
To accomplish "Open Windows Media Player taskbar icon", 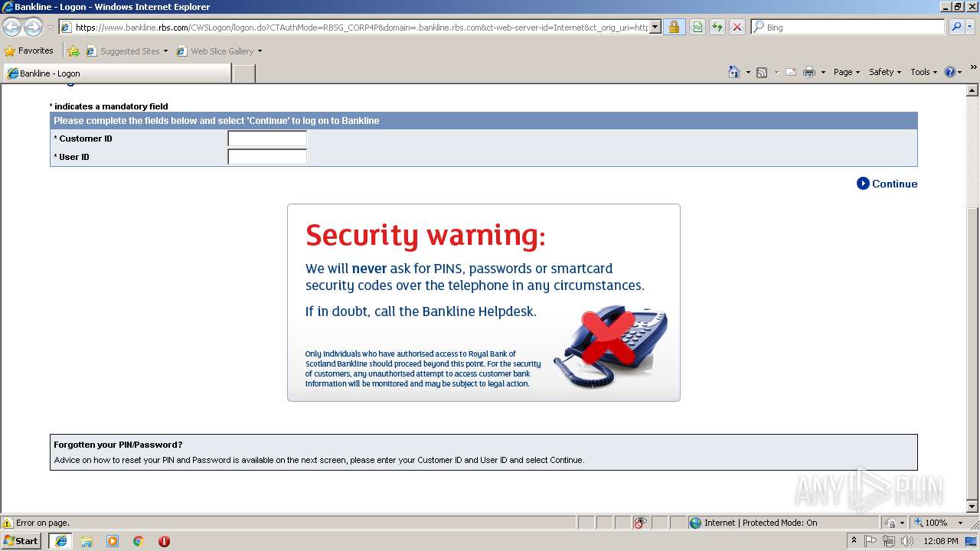I will pos(113,541).
